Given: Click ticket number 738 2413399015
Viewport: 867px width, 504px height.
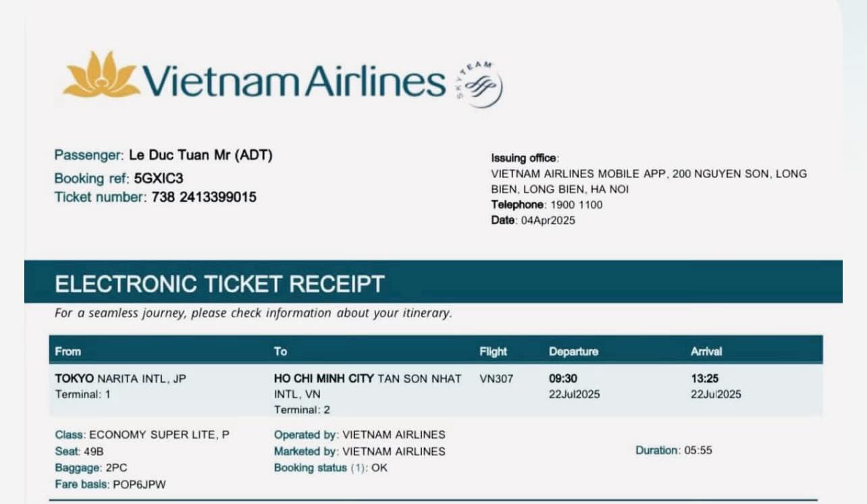Looking at the screenshot, I should pos(204,198).
